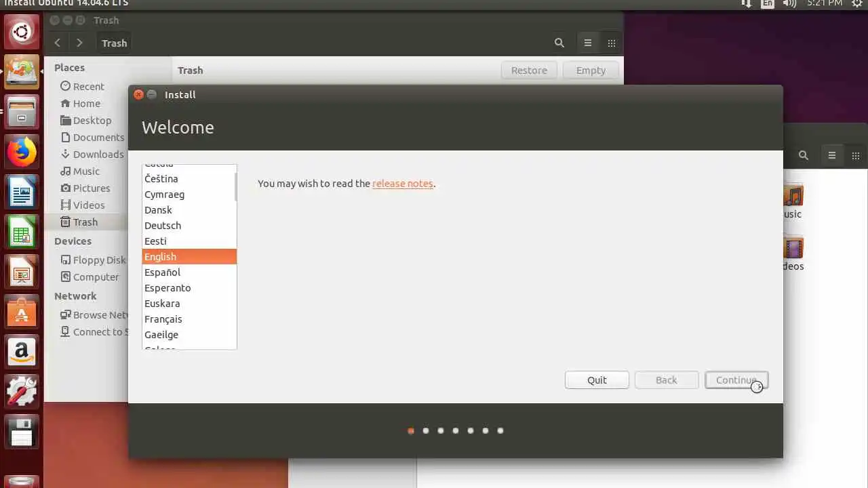Switch Trash window to list view
868x488 pixels.
click(588, 43)
